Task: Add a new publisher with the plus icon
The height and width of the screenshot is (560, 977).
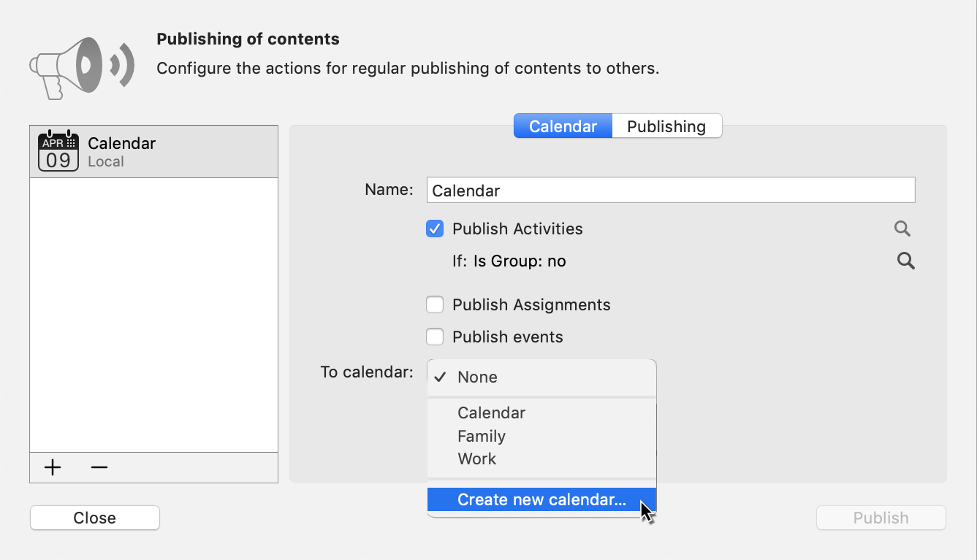Action: (52, 467)
